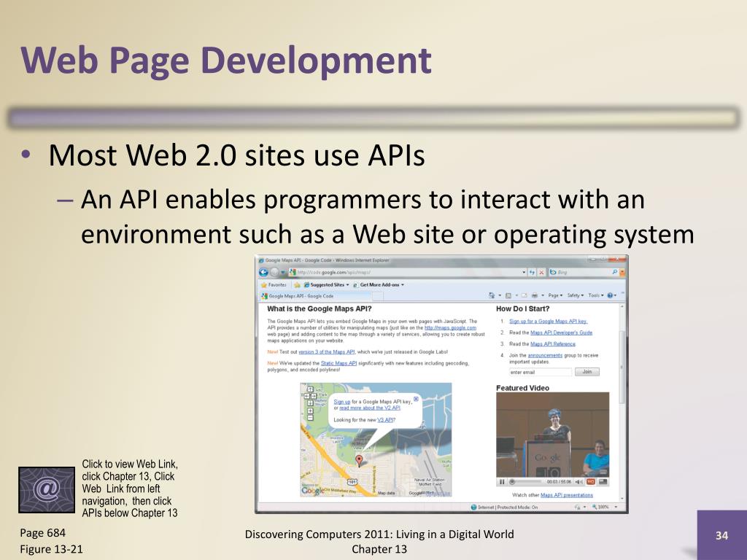Image resolution: width=747 pixels, height=560 pixels.
Task: Click the red location marker on the map
Action: point(359,460)
